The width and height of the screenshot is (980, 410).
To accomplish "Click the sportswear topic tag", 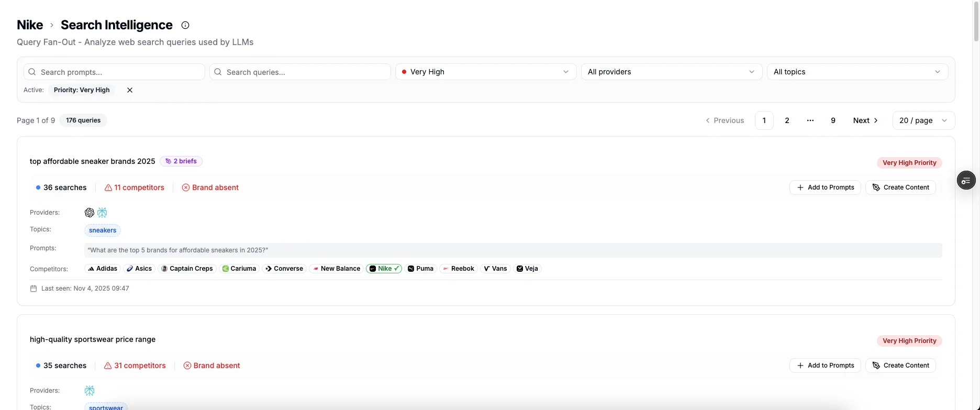I will pyautogui.click(x=106, y=407).
